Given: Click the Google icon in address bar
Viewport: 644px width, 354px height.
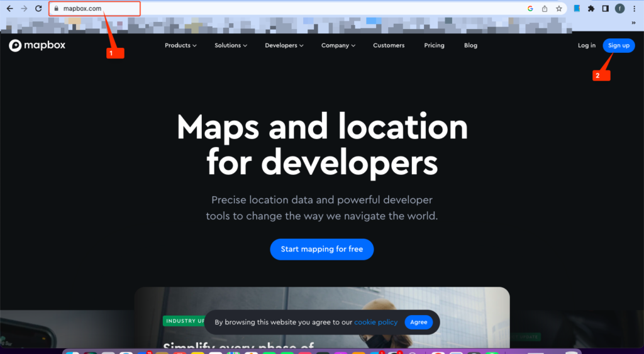Looking at the screenshot, I should pyautogui.click(x=530, y=9).
